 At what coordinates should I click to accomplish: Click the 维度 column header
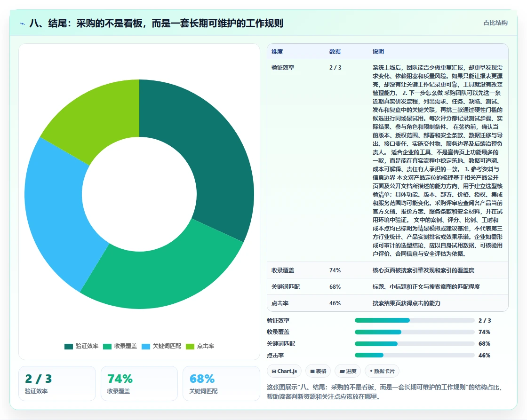pos(277,52)
